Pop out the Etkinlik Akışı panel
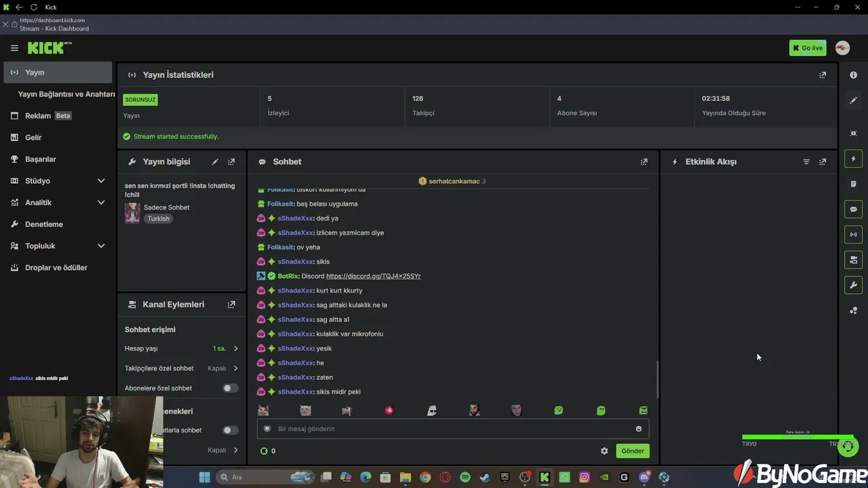This screenshot has width=868, height=488. pyautogui.click(x=823, y=162)
